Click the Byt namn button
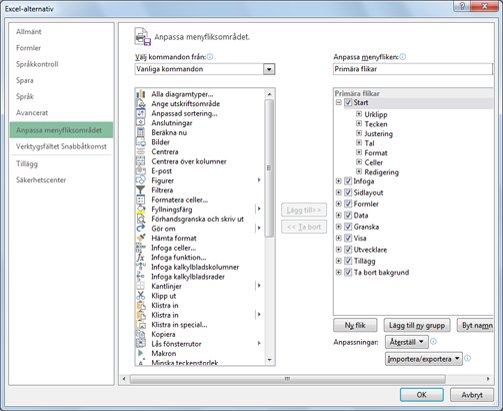The image size is (503, 411). pyautogui.click(x=476, y=325)
